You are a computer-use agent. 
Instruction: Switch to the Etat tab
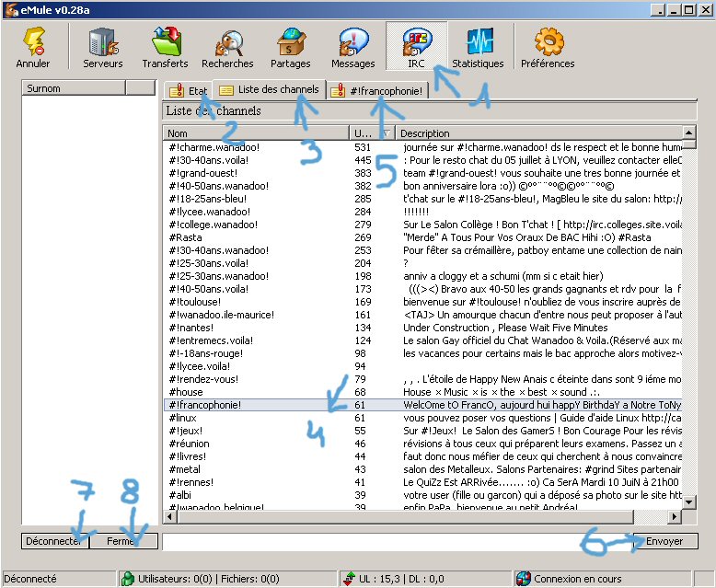tap(188, 90)
